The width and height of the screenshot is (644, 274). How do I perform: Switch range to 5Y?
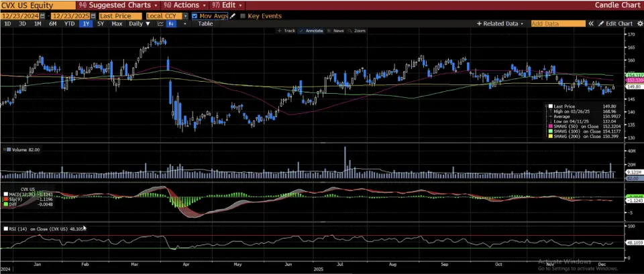tap(100, 23)
